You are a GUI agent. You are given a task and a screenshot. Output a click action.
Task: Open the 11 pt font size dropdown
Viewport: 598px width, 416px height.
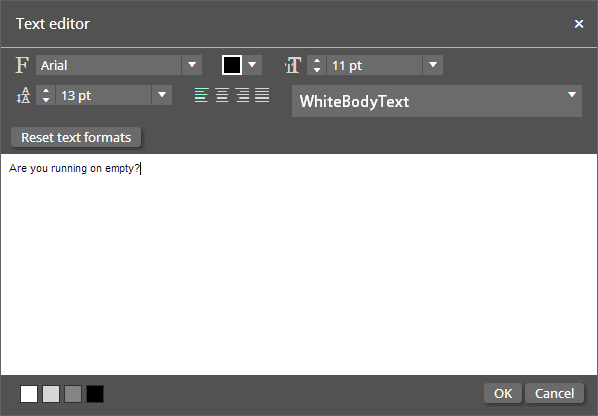(x=433, y=65)
